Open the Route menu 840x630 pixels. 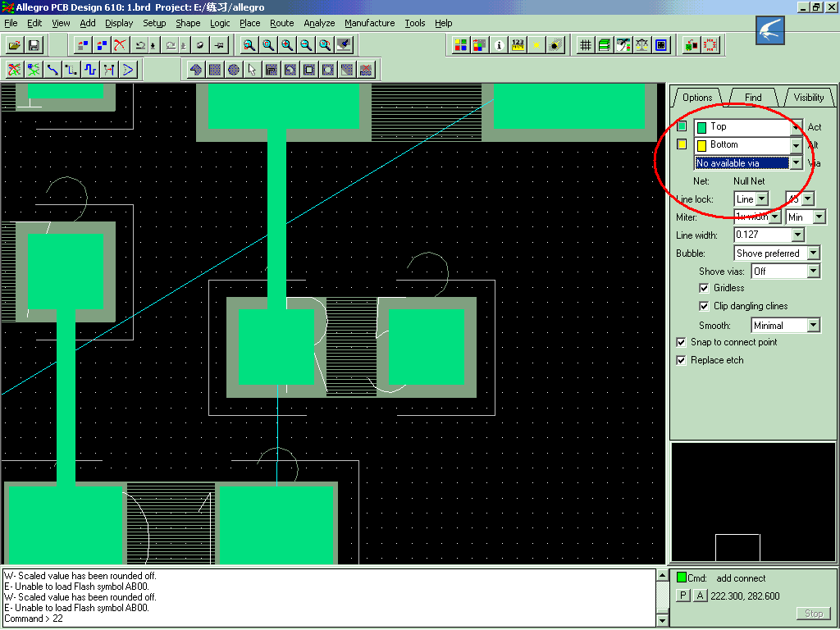281,23
